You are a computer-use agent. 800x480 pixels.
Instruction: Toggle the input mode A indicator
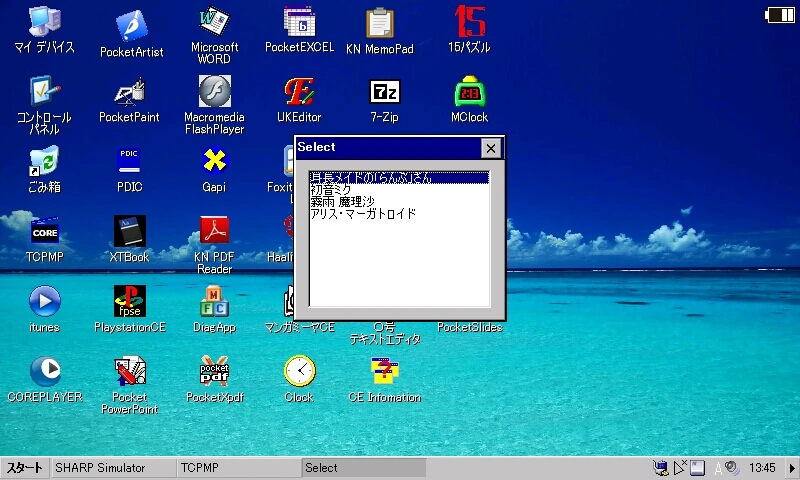(x=718, y=468)
